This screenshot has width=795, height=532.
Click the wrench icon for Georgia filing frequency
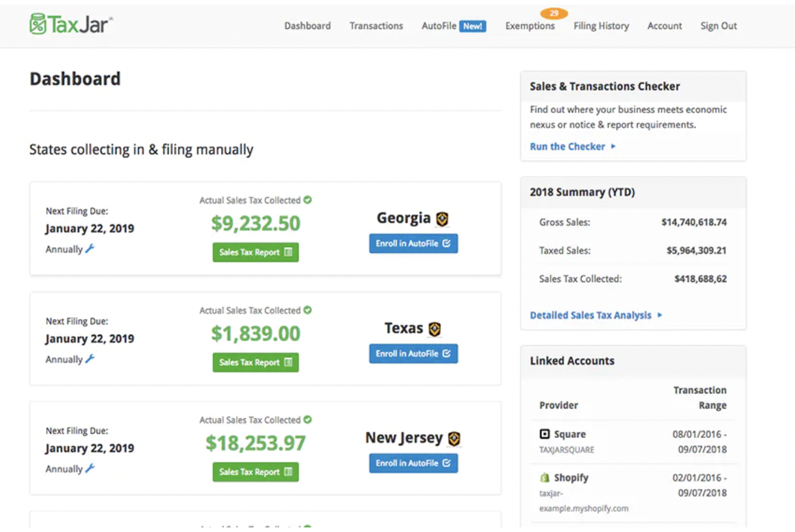pos(90,248)
